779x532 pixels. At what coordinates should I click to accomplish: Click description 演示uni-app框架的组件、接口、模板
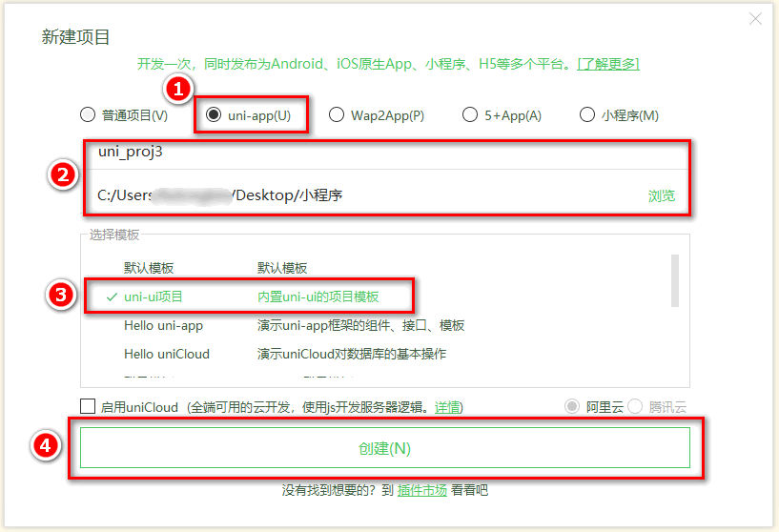[x=360, y=326]
